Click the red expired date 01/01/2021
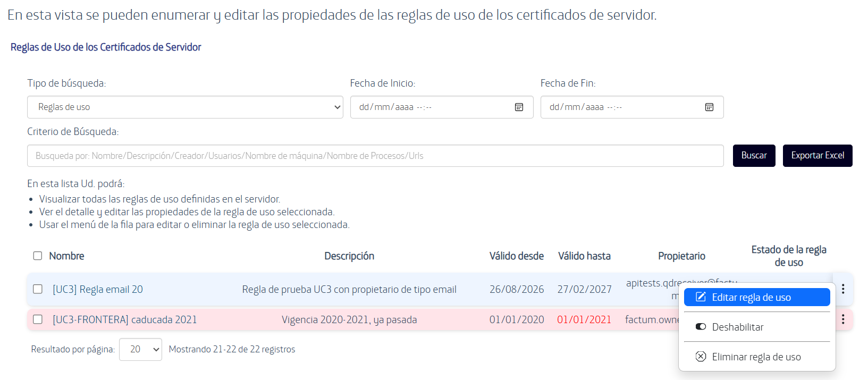 click(x=584, y=319)
